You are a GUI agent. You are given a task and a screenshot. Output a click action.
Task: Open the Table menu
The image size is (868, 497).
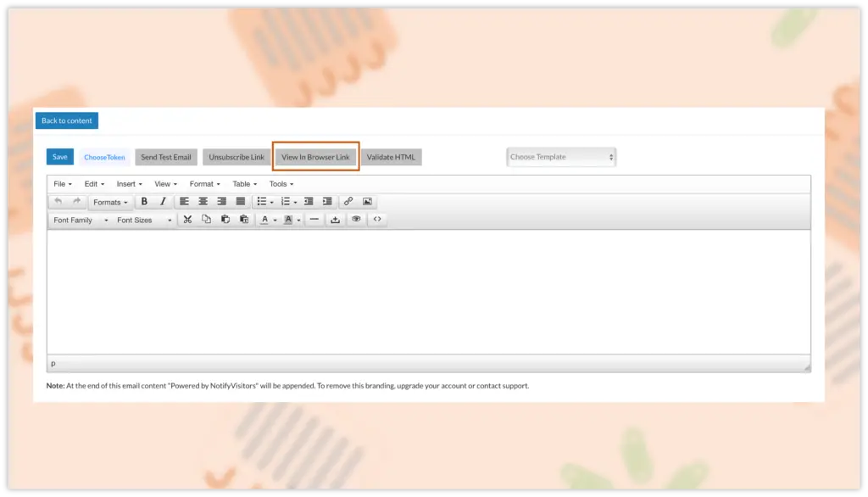(245, 184)
